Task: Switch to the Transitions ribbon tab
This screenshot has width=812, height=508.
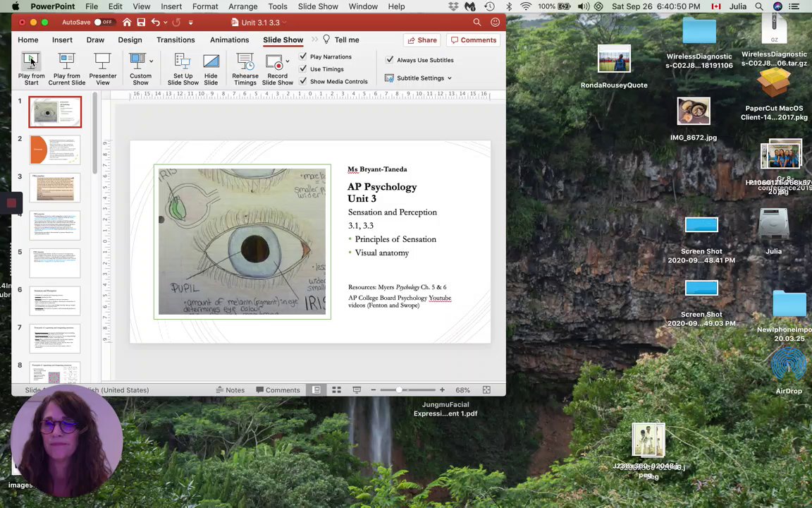Action: 176,40
